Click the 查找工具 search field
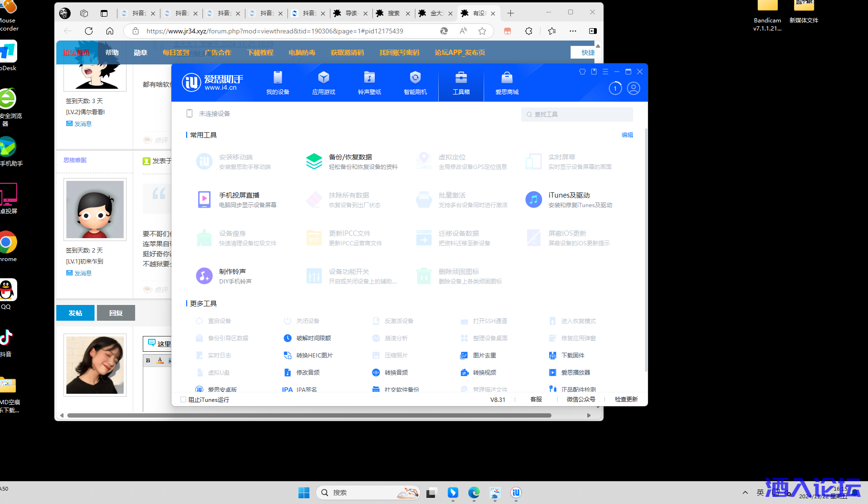 (x=577, y=115)
